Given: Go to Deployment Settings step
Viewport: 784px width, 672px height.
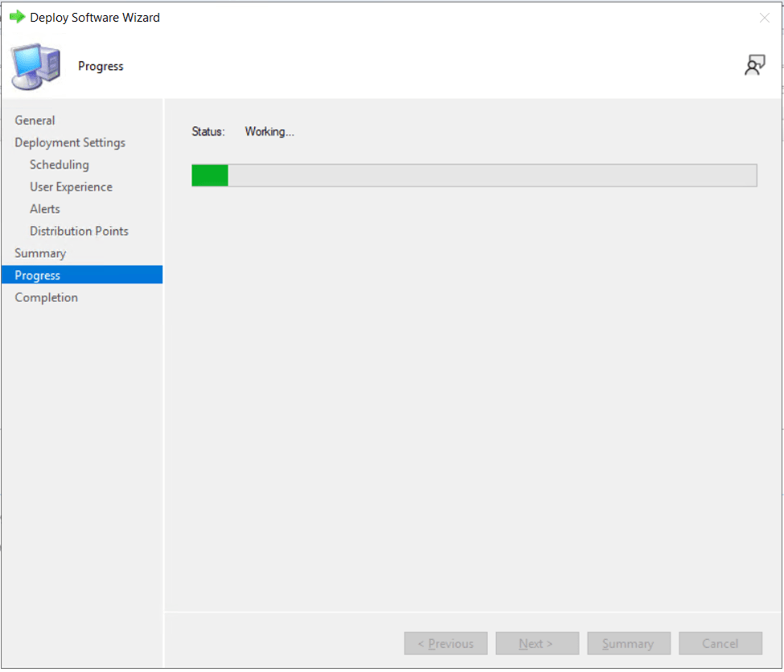Looking at the screenshot, I should 70,142.
